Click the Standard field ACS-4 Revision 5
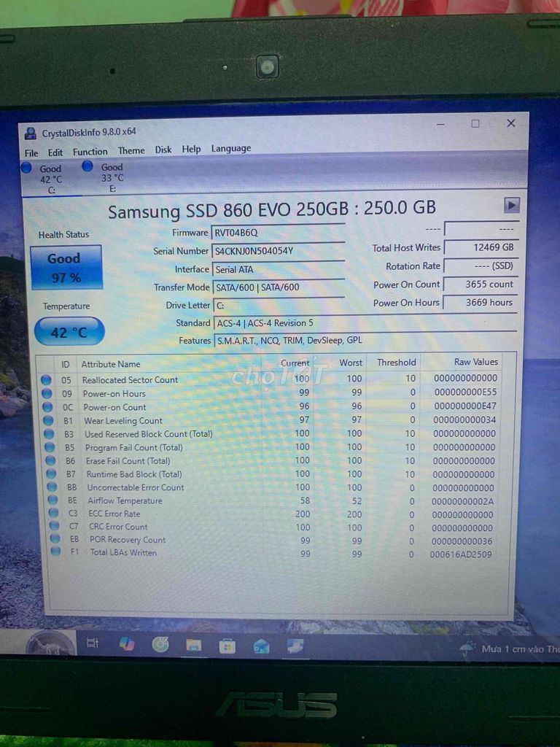This screenshot has height=747, width=560. point(365,322)
